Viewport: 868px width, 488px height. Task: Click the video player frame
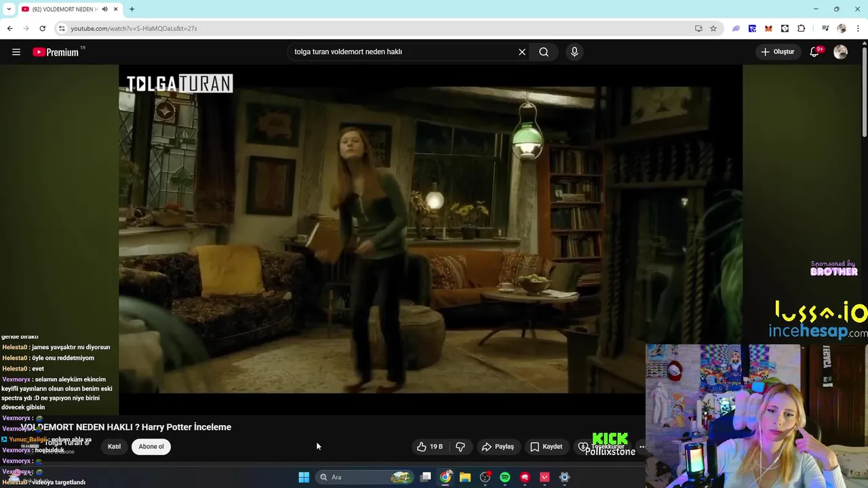point(431,239)
